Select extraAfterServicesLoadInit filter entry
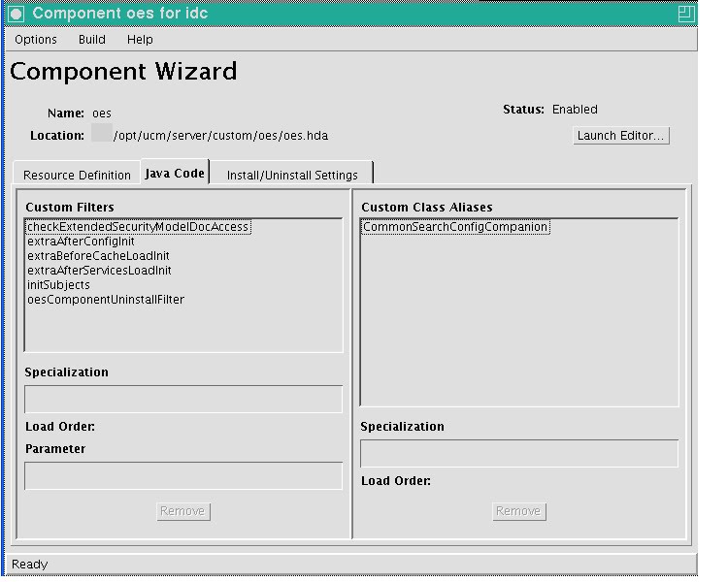Image resolution: width=728 pixels, height=582 pixels. (99, 270)
